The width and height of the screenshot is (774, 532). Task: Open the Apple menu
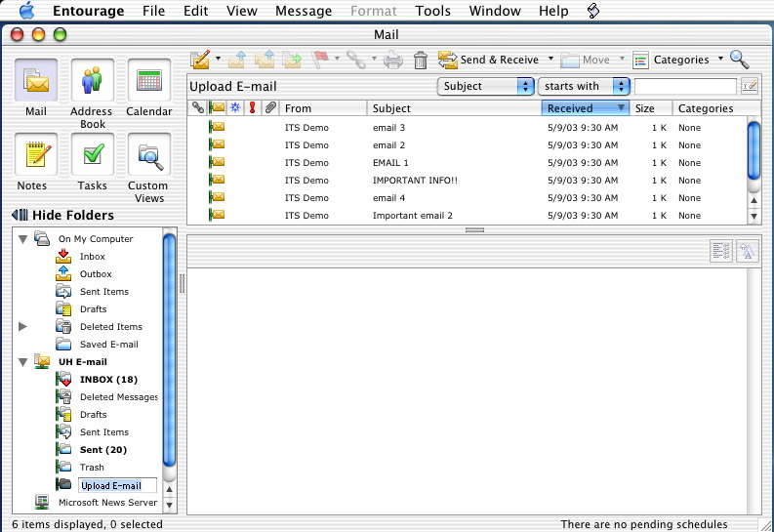(26, 11)
